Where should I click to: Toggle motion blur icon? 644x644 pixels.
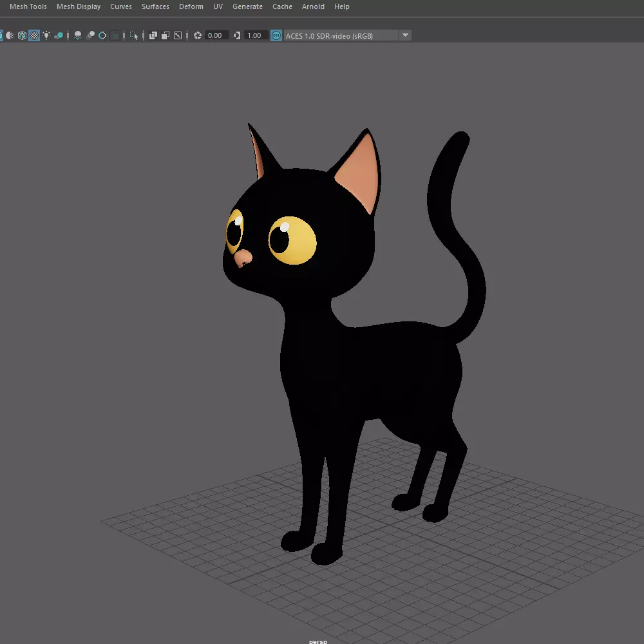(x=90, y=35)
